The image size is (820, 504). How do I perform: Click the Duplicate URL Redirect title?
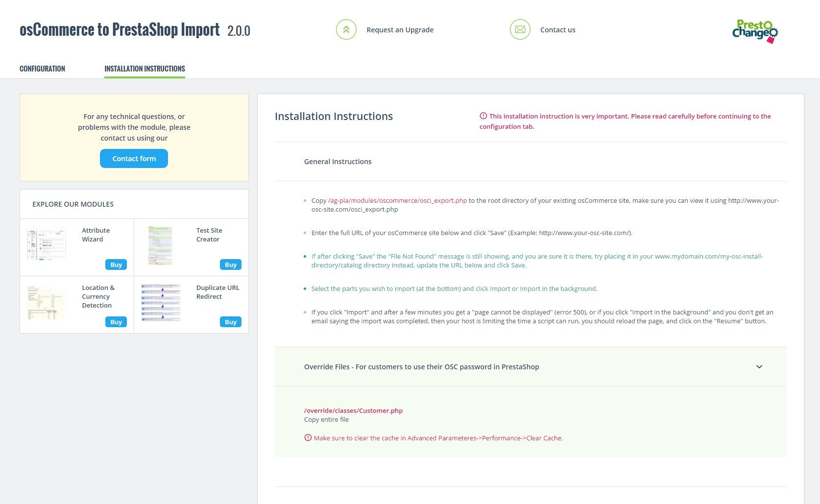(218, 292)
